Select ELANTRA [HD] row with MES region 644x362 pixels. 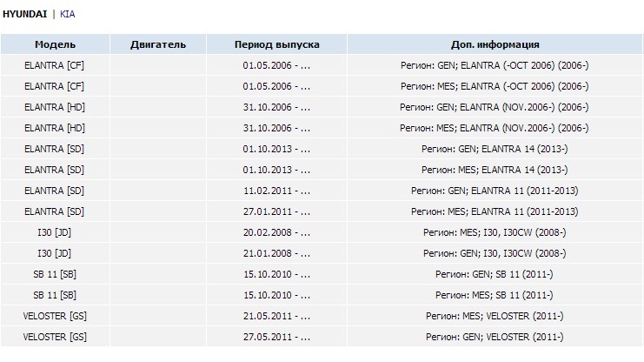tap(322, 128)
